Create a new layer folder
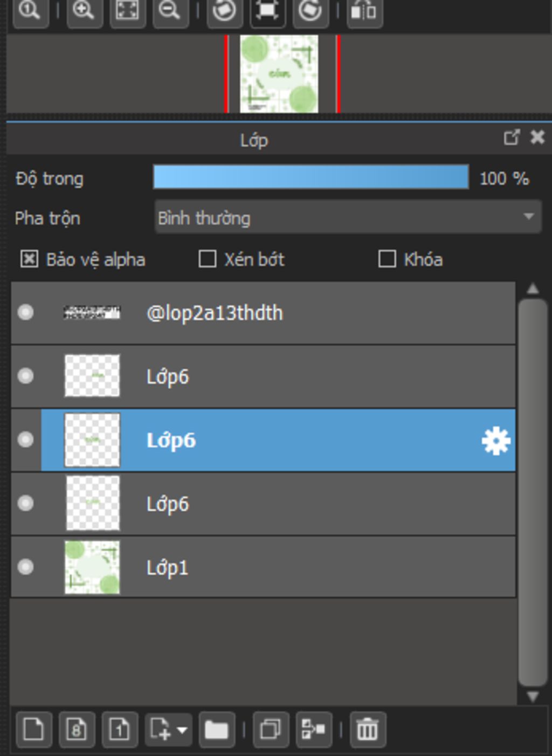The image size is (552, 756). tap(216, 730)
